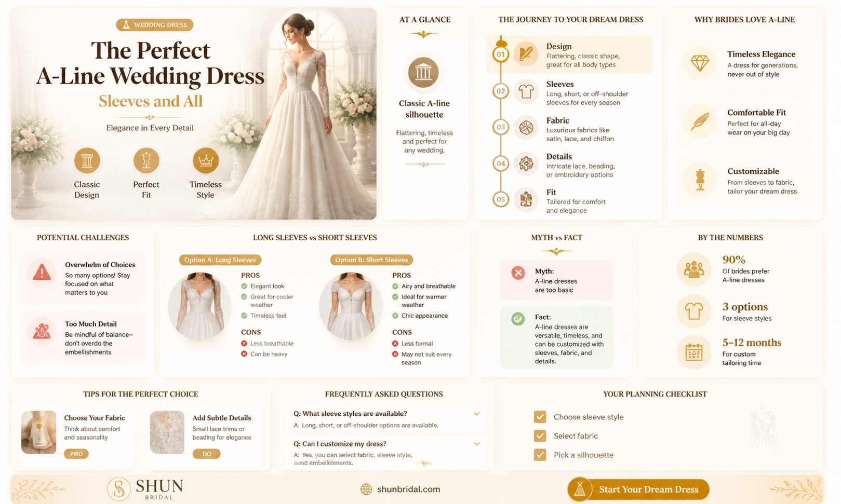The height and width of the screenshot is (504, 841).
Task: Click the "BY THE NUMBERS" heading
Action: coord(730,238)
